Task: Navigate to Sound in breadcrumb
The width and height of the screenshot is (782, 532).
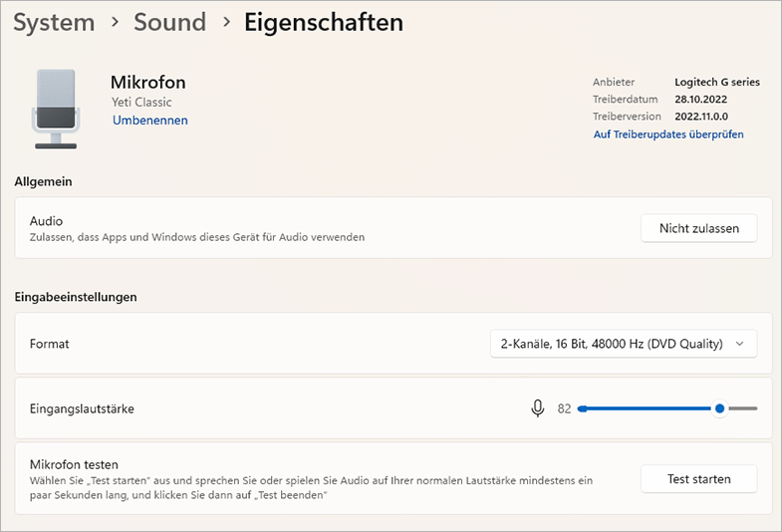Action: 169,22
